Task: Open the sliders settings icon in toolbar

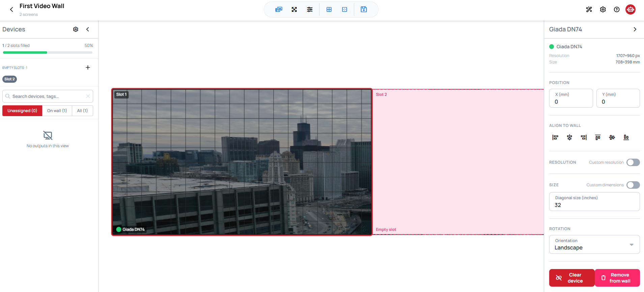Action: [310, 9]
